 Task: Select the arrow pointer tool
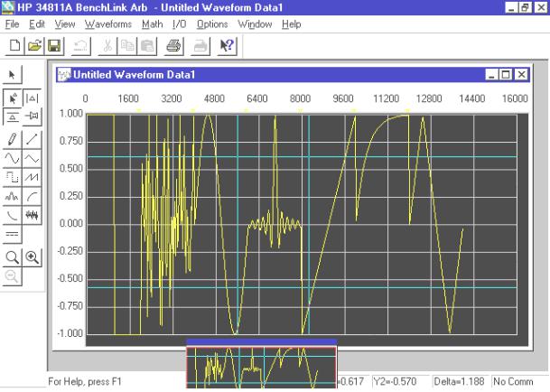13,75
